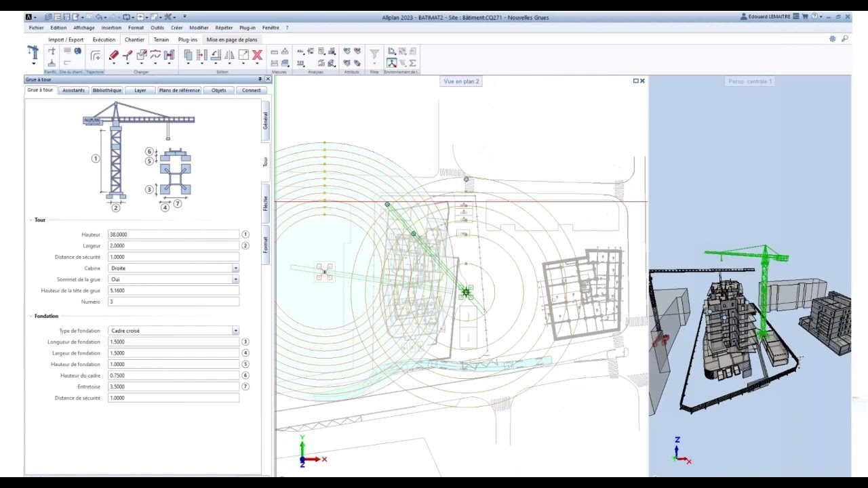Pin the Grue à tour palette
The image size is (868, 488).
(260, 79)
